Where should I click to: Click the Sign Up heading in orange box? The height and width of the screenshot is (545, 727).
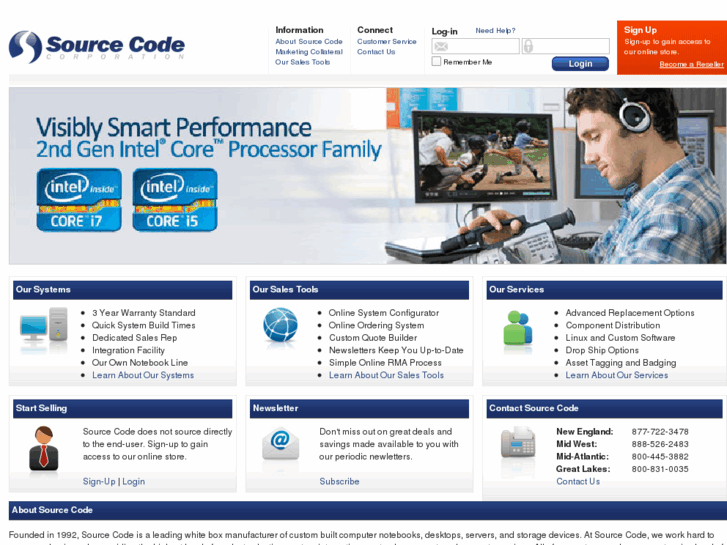[640, 30]
